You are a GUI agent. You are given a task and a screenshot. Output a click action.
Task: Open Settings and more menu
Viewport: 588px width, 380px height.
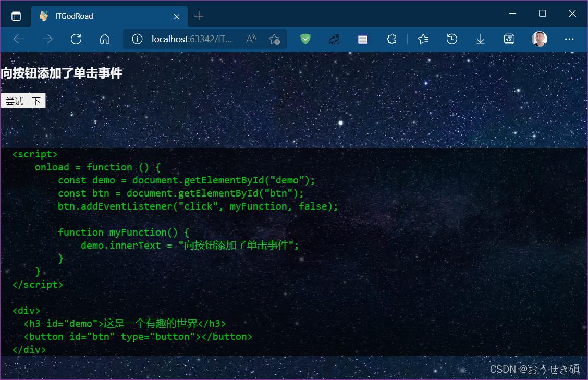click(569, 39)
